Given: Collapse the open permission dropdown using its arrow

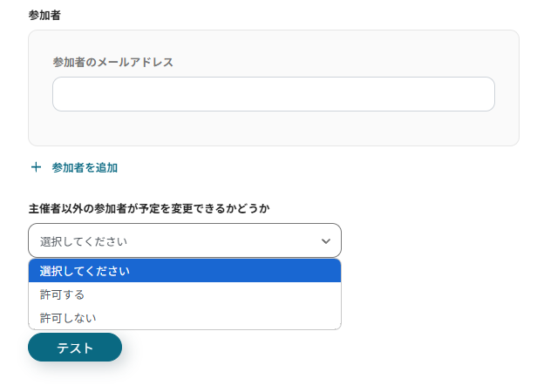Looking at the screenshot, I should pyautogui.click(x=326, y=240).
